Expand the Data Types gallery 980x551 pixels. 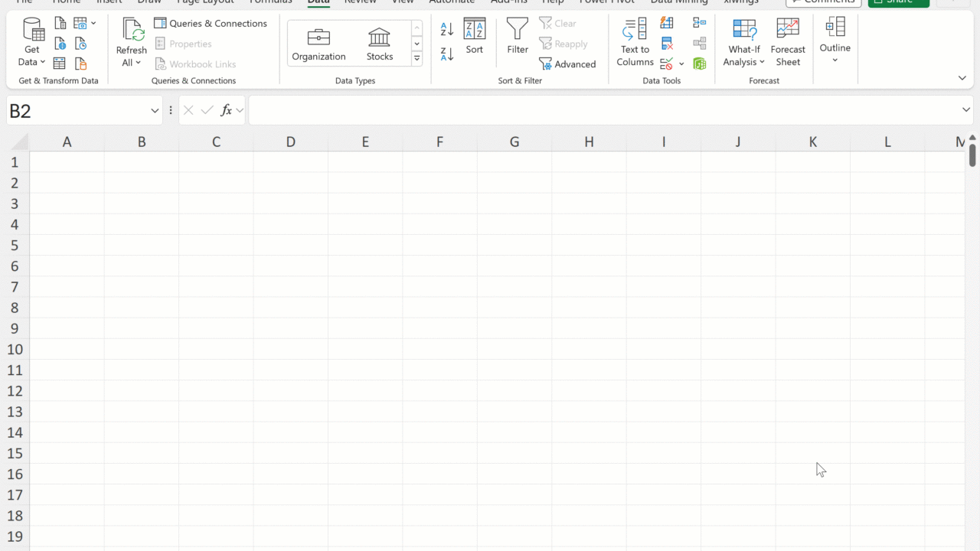(416, 58)
